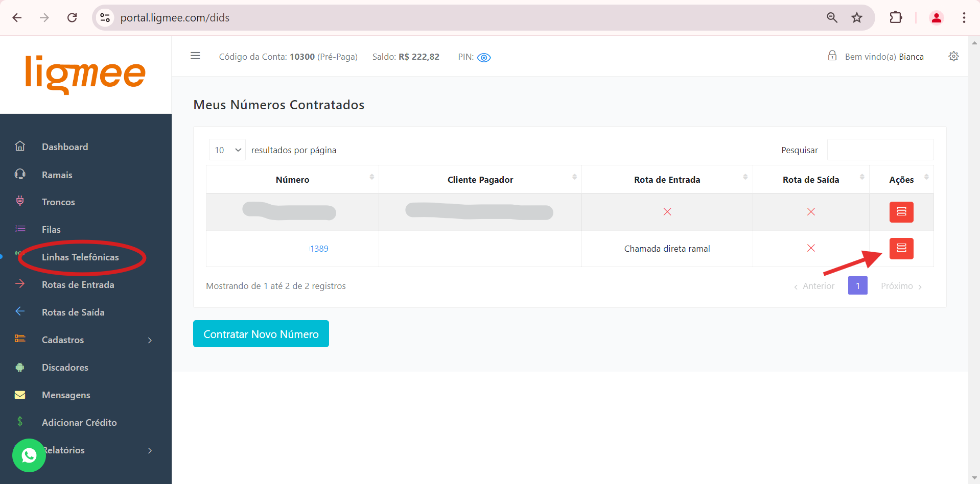980x484 pixels.
Task: Click the browser extensions puzzle icon
Action: pos(896,18)
